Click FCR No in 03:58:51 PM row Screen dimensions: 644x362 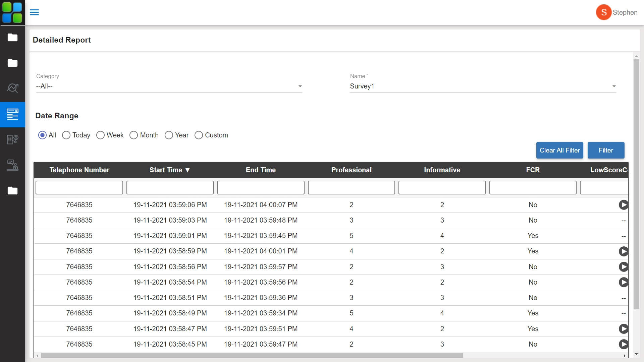pos(533,298)
